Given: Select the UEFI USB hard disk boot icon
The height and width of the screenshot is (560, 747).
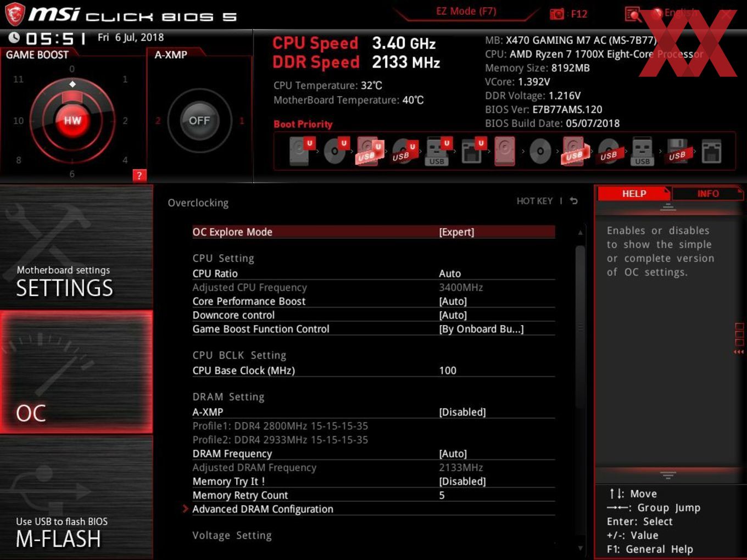Looking at the screenshot, I should coord(369,151).
